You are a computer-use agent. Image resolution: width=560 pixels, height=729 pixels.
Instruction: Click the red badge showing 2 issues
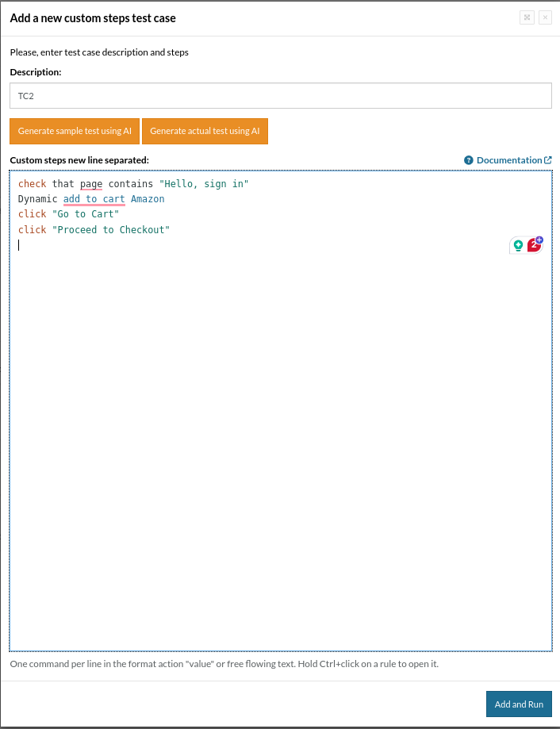point(533,246)
